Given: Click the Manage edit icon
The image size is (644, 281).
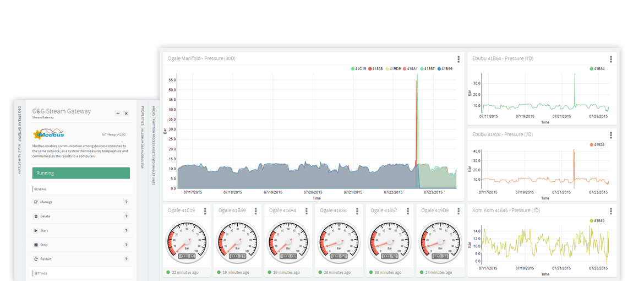Looking at the screenshot, I should (36, 202).
